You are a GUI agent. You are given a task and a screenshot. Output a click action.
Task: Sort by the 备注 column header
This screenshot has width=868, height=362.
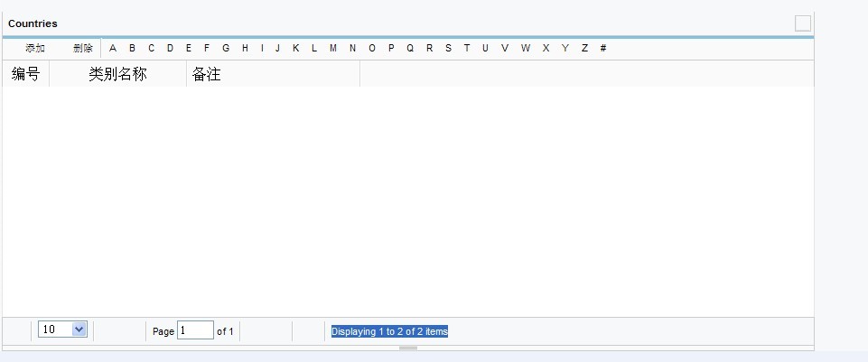(273, 74)
